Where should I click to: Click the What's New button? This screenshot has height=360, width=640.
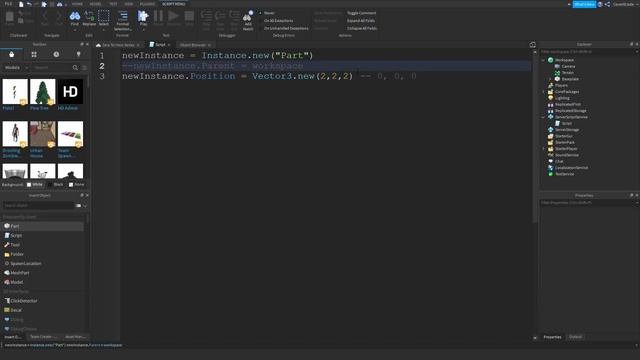[584, 4]
